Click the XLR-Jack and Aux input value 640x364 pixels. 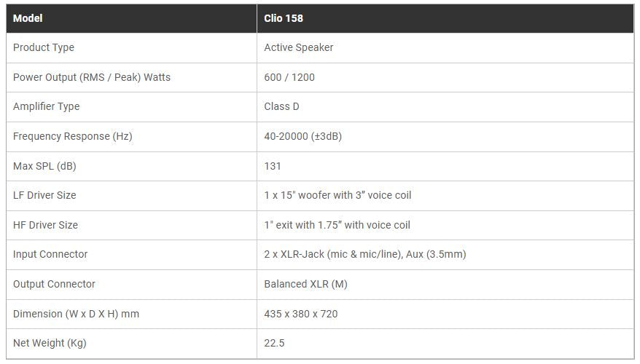coord(364,254)
